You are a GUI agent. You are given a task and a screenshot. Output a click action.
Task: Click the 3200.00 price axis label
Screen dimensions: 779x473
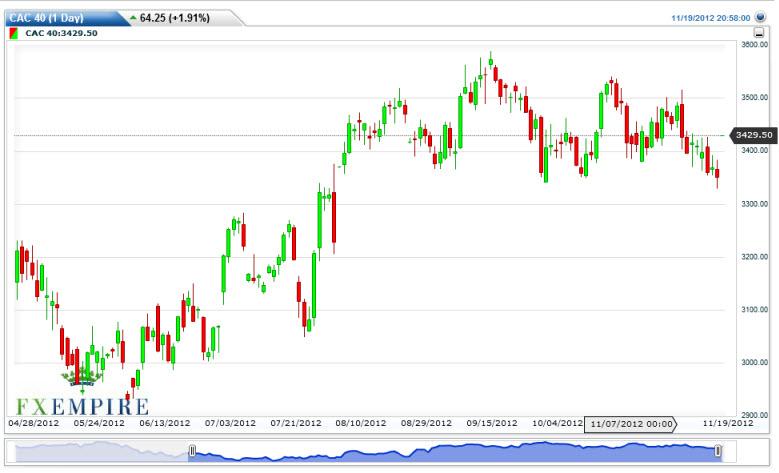[x=755, y=257]
